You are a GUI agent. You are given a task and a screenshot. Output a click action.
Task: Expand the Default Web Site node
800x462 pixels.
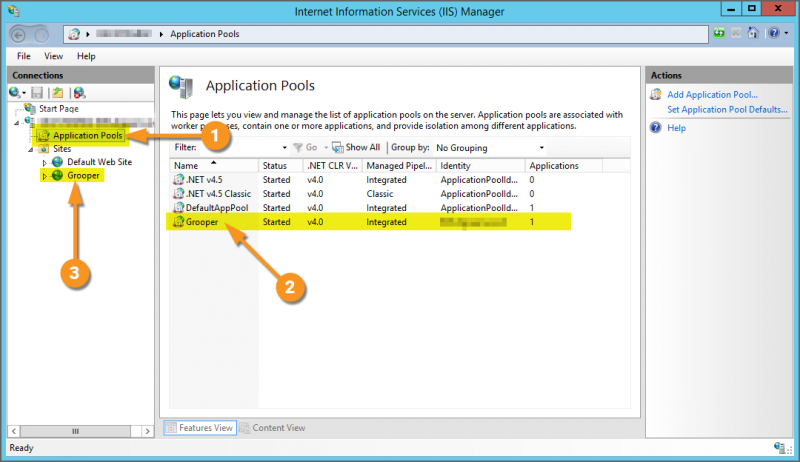coord(44,163)
